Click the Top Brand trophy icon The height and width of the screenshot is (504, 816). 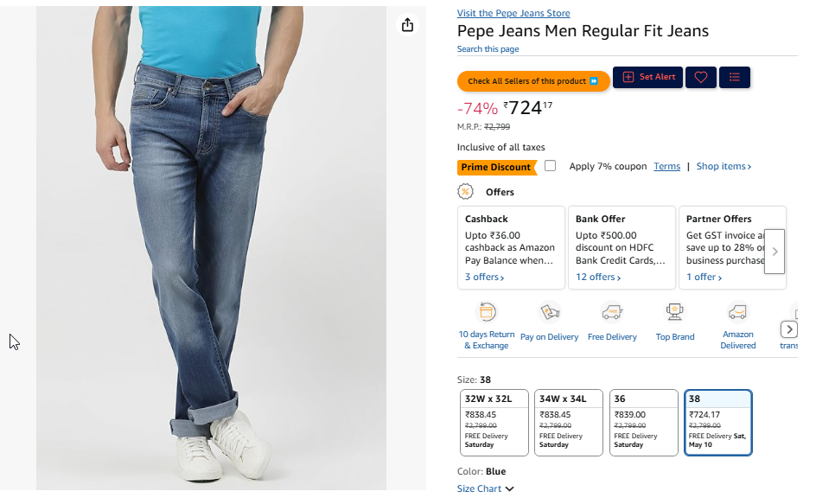(674, 312)
